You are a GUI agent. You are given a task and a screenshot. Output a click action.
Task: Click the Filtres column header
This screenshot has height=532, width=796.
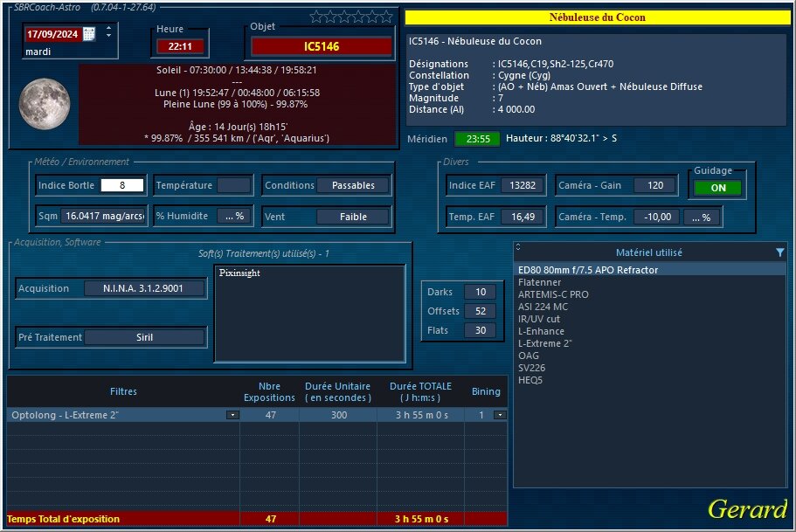(x=123, y=391)
